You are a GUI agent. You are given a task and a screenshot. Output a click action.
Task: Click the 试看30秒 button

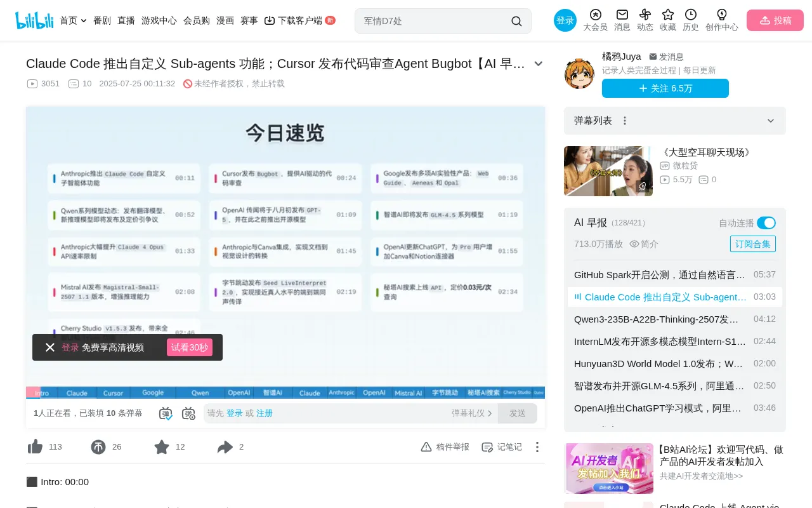(190, 347)
